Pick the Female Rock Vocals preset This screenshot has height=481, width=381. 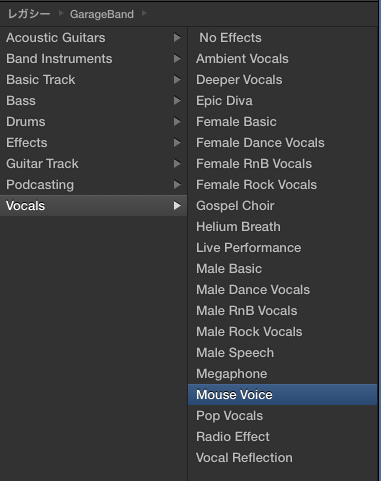(283, 185)
